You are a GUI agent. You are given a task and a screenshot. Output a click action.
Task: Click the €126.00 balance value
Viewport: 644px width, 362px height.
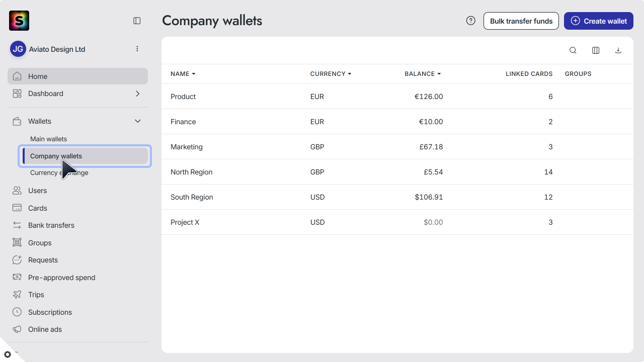(x=429, y=97)
